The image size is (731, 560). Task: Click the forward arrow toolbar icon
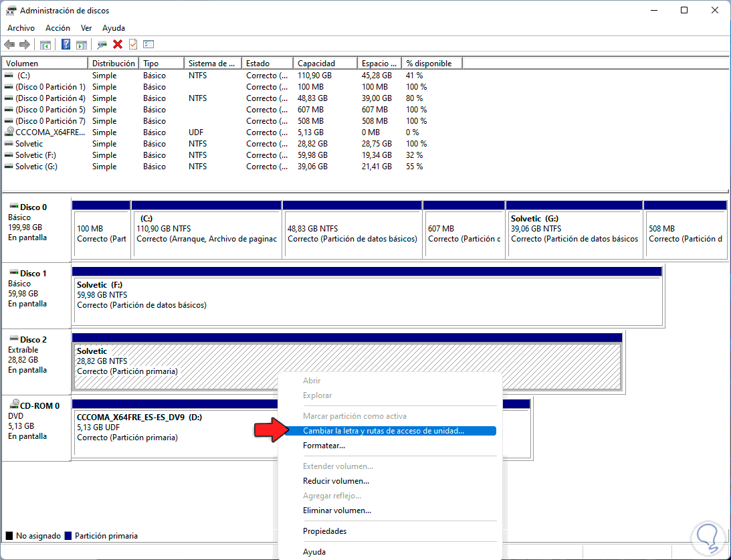(x=25, y=44)
